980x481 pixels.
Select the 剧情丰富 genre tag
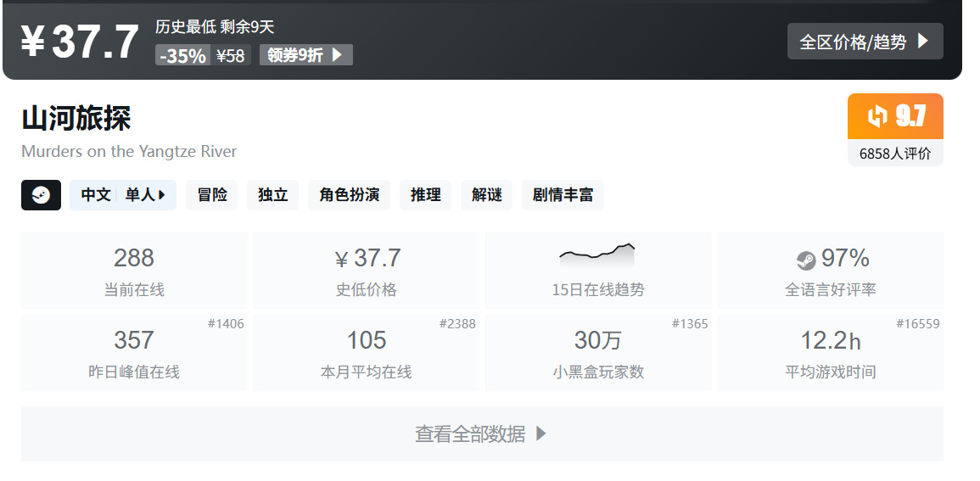pos(563,195)
